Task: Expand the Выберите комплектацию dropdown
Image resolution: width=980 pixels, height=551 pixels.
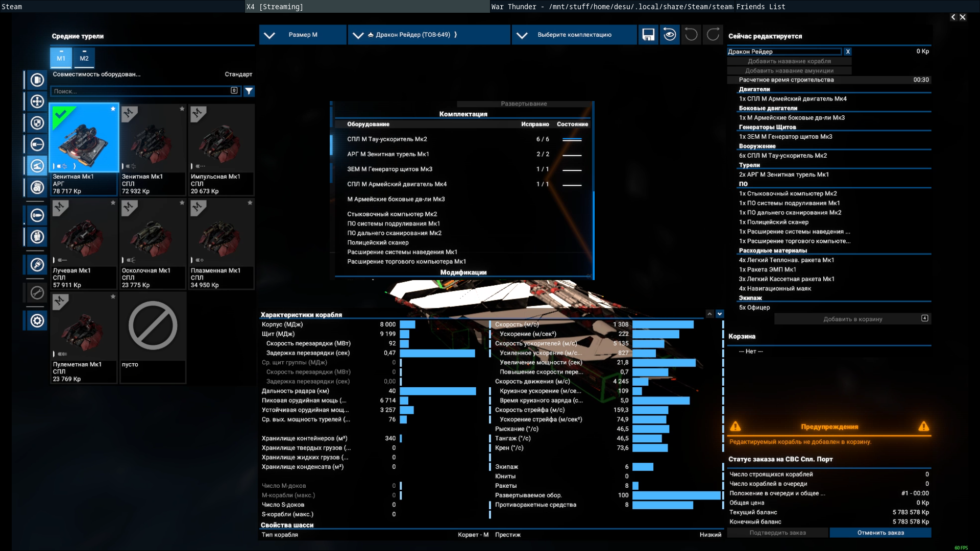Action: coord(574,35)
